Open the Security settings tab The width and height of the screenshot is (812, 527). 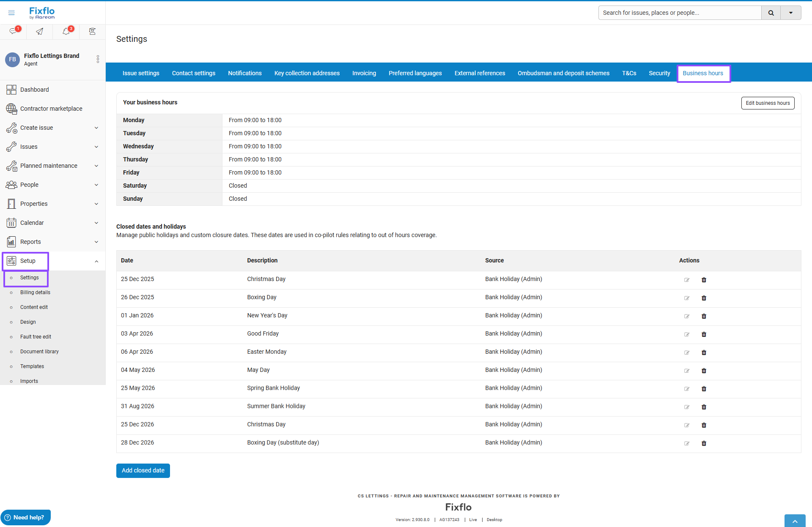[659, 73]
